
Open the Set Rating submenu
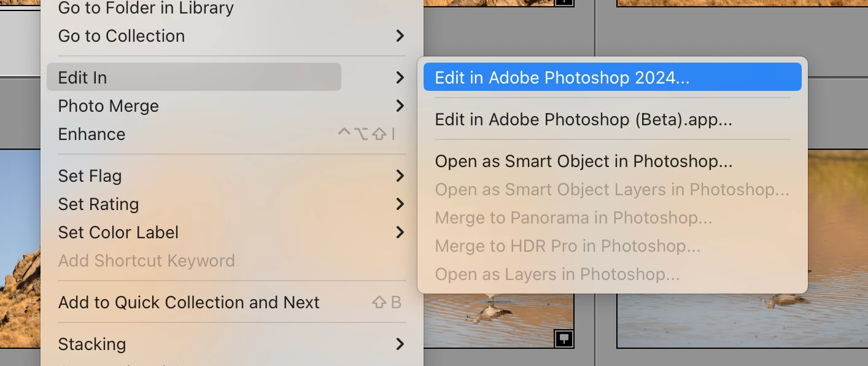click(98, 204)
